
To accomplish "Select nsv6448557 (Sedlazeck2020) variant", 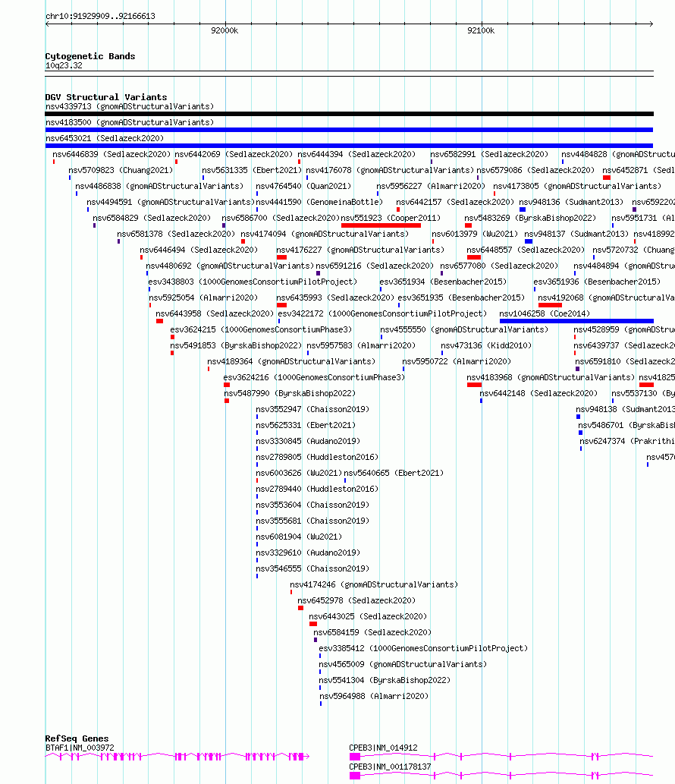I will click(x=526, y=250).
